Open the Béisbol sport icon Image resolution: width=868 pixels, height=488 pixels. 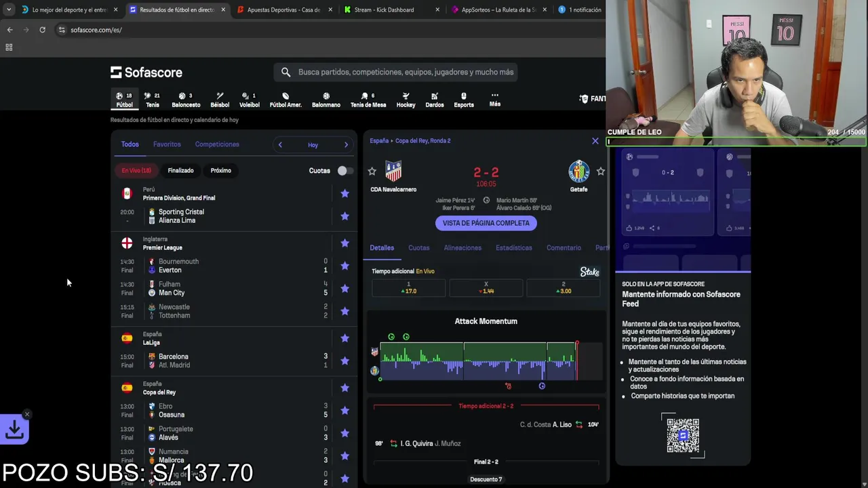[220, 100]
